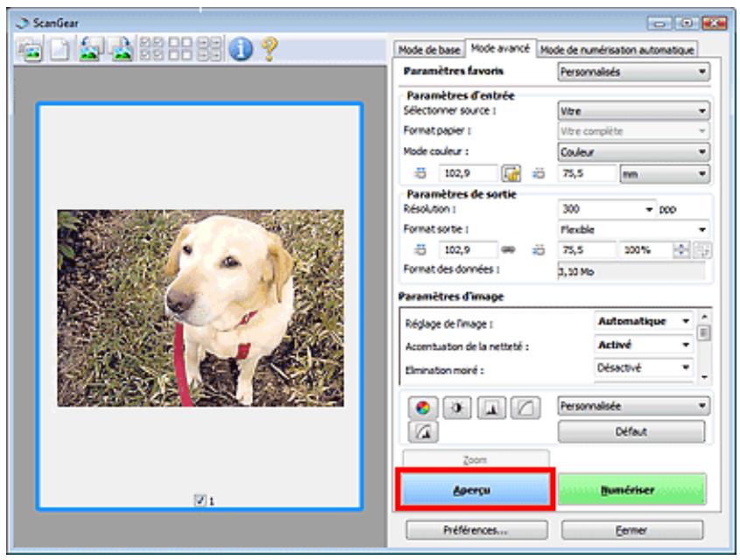Click the Clear preview page icon
740x560 pixels.
60,49
